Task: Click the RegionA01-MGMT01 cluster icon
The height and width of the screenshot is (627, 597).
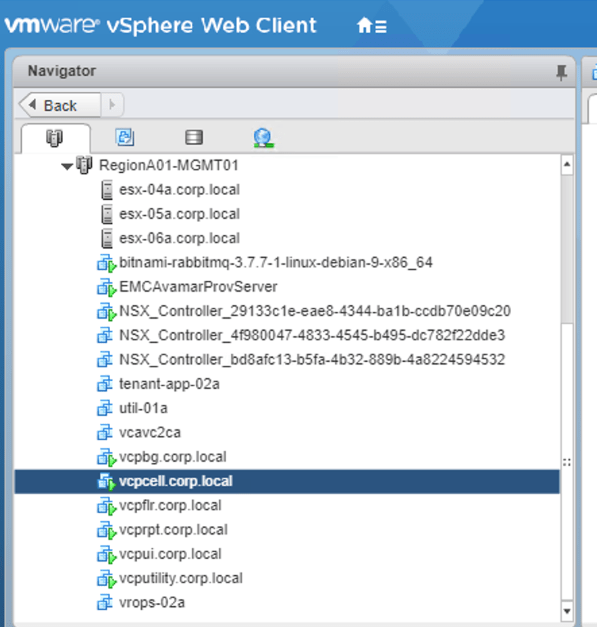Action: [x=84, y=165]
